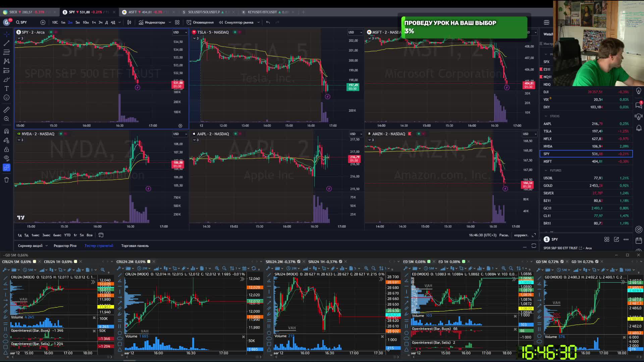Select the text annotation tool

[x=6, y=88]
